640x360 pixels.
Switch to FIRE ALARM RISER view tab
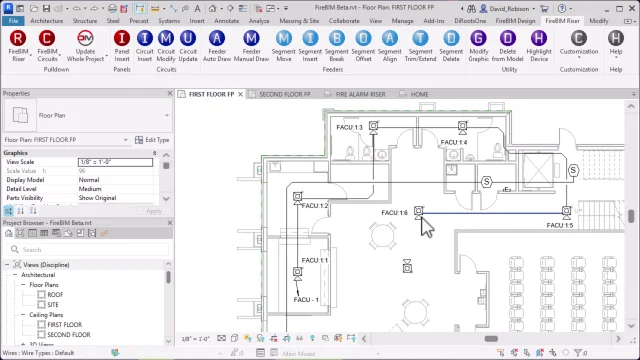pyautogui.click(x=360, y=94)
